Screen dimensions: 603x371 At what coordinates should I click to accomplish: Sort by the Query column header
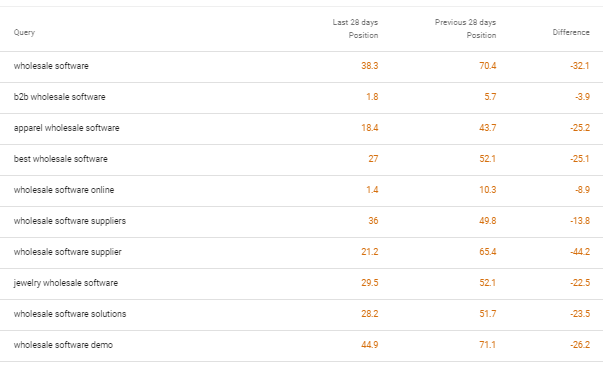(x=24, y=32)
